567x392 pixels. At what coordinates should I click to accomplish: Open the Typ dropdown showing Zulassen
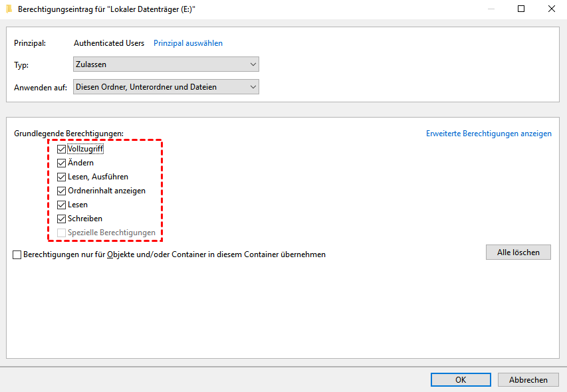166,64
